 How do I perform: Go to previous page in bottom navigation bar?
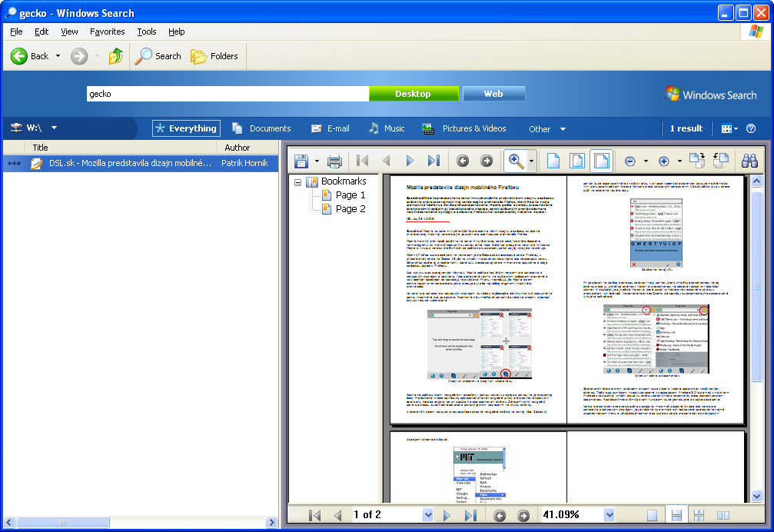pyautogui.click(x=338, y=516)
